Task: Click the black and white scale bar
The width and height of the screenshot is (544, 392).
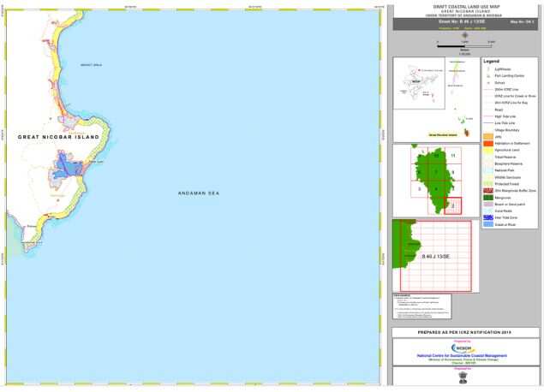Action: (465, 45)
